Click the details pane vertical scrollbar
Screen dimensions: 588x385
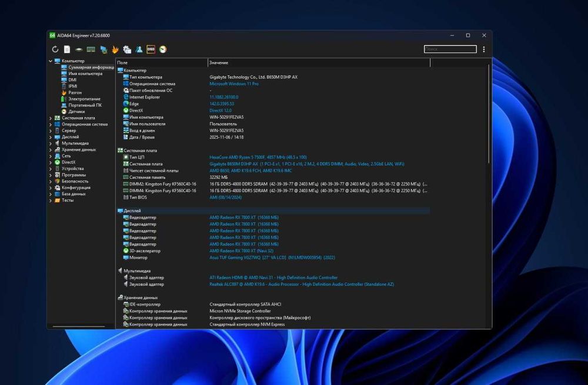(489, 115)
